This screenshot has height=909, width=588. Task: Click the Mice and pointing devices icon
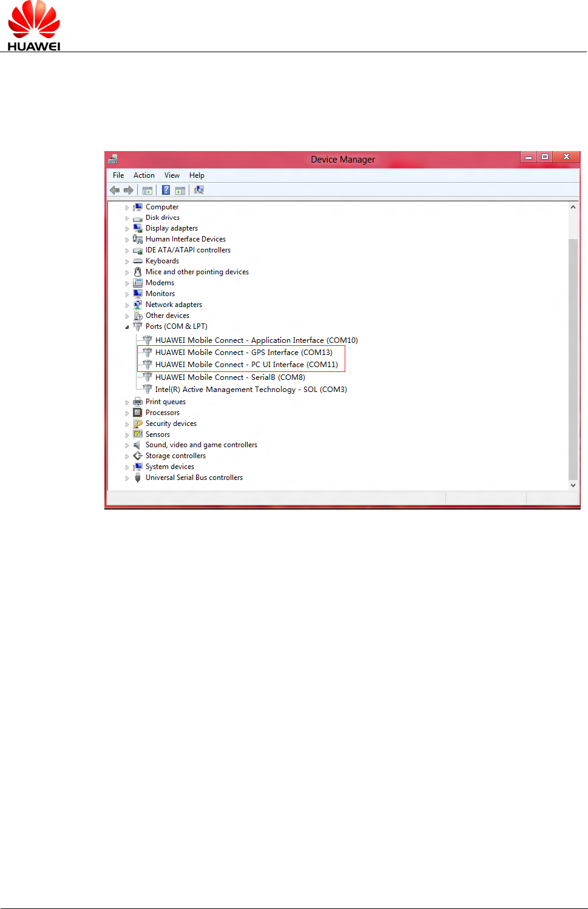click(138, 272)
